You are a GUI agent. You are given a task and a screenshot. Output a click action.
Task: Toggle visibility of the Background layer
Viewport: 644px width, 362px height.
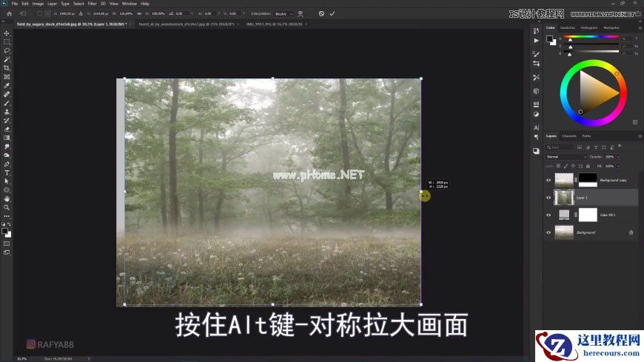point(549,232)
